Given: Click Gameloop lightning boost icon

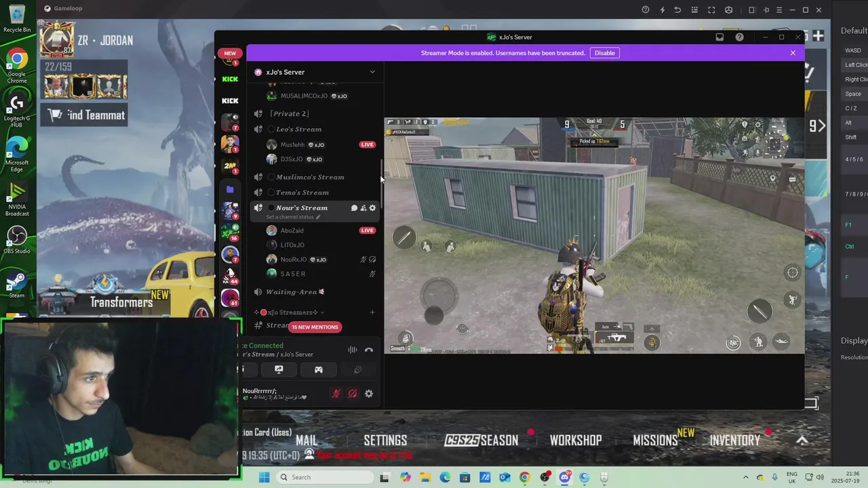Looking at the screenshot, I should tap(663, 9).
